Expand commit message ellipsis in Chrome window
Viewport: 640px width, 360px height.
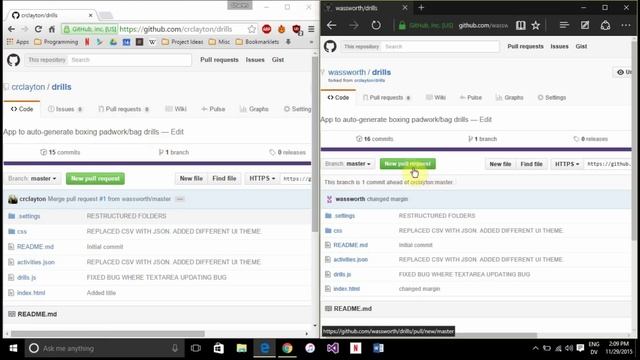pos(180,199)
